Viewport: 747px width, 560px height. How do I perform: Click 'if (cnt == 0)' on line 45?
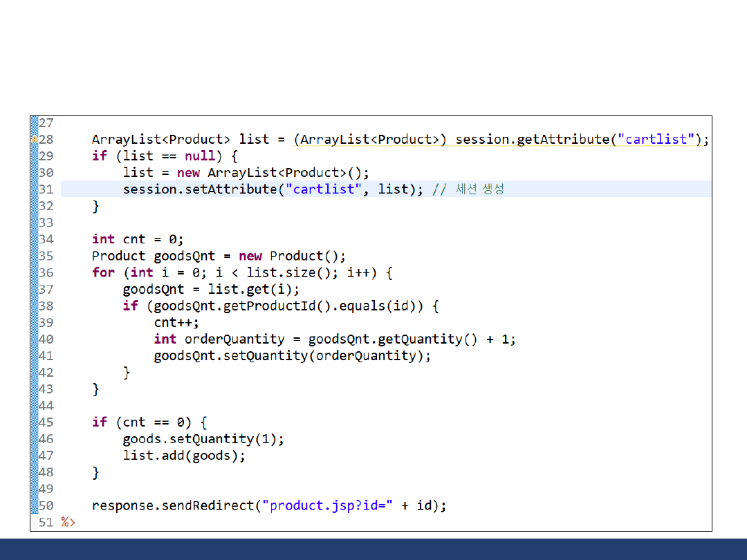point(149,422)
